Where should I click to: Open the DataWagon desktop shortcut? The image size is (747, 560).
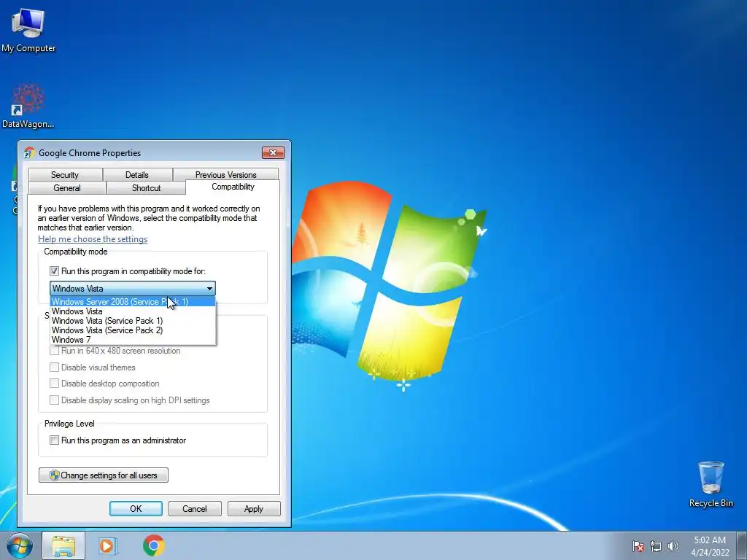point(28,106)
